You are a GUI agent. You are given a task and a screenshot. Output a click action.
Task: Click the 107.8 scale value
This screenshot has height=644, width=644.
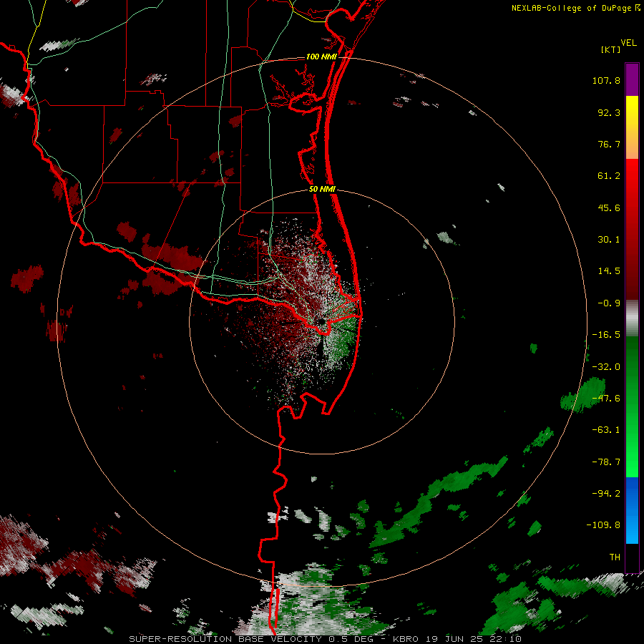[x=606, y=80]
